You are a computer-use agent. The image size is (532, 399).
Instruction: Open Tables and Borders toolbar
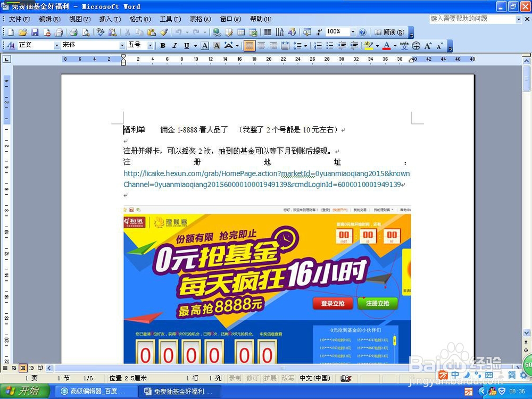[229, 32]
